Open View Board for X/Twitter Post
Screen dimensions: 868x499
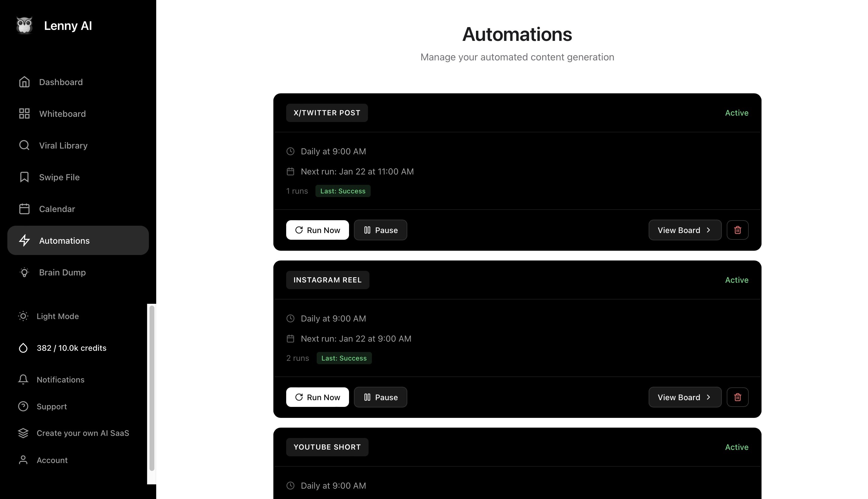[x=685, y=230]
